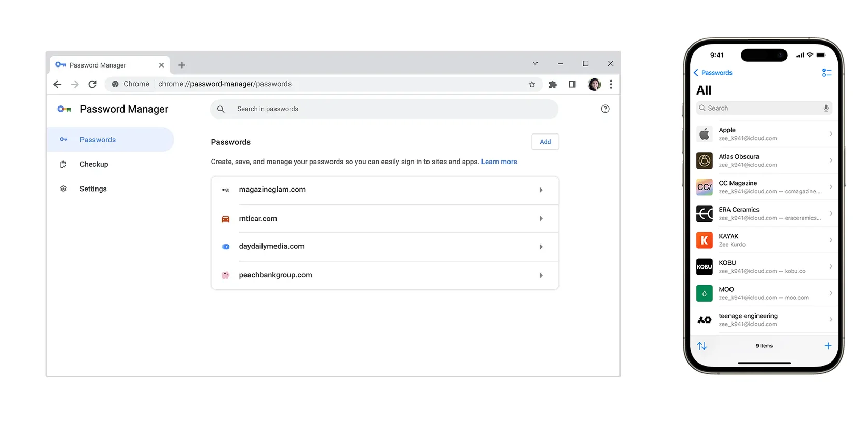Open the Chrome profile avatar
Image resolution: width=868 pixels, height=429 pixels.
(x=595, y=84)
